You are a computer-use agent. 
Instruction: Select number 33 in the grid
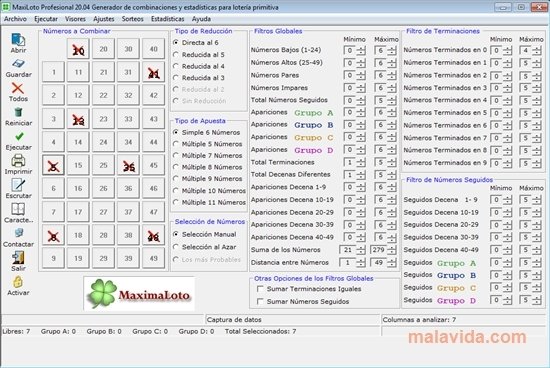[x=128, y=119]
